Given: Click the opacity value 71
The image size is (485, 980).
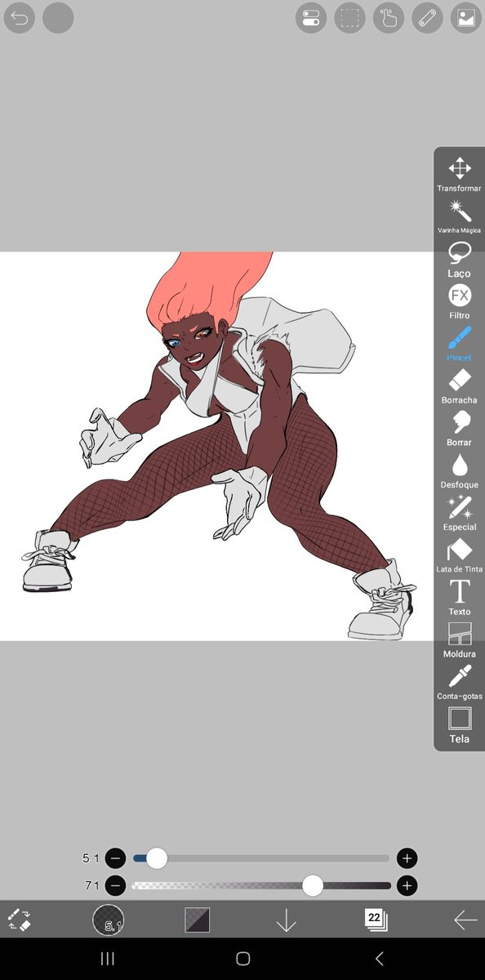Looking at the screenshot, I should coord(91,885).
